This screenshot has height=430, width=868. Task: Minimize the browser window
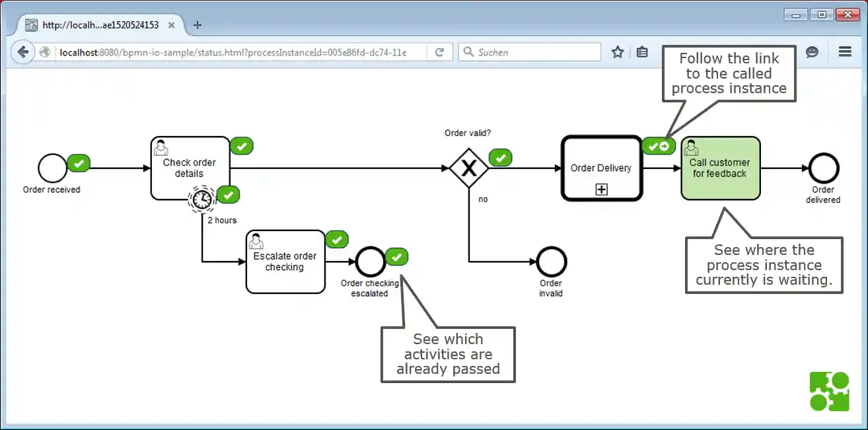tap(797, 15)
